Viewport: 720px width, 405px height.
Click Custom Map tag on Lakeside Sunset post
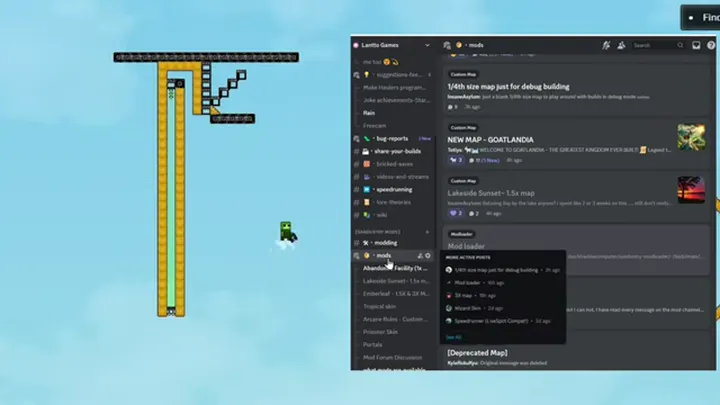coord(463,181)
